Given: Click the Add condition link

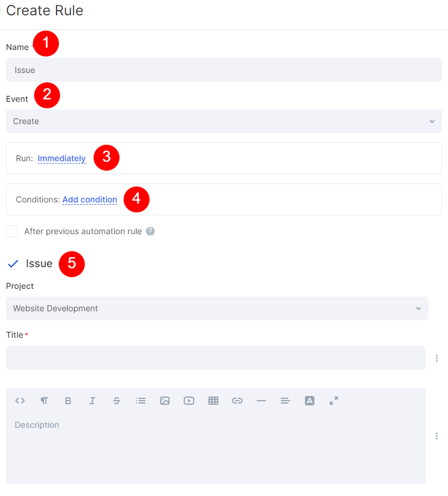Looking at the screenshot, I should click(x=89, y=199).
